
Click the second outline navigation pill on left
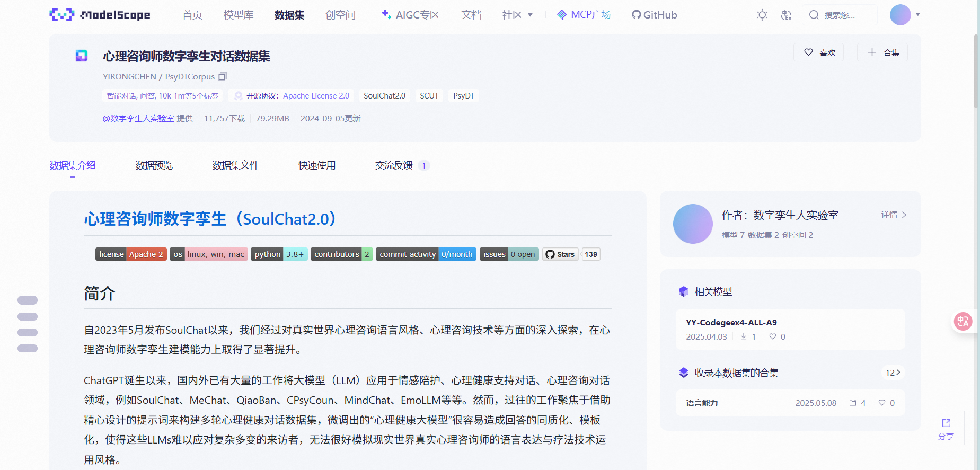click(x=28, y=317)
